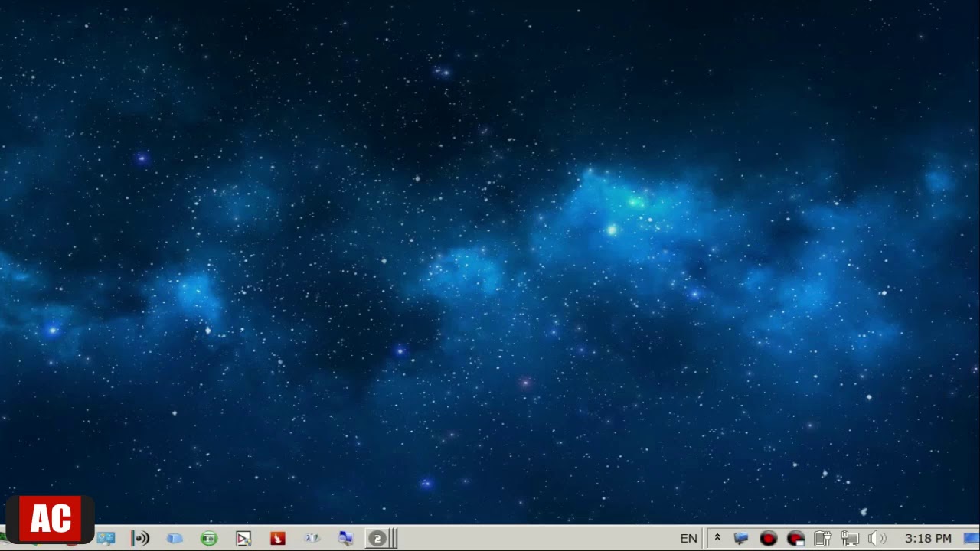This screenshot has height=551, width=980.
Task: Open the sound wave app in taskbar
Action: pyautogui.click(x=140, y=539)
